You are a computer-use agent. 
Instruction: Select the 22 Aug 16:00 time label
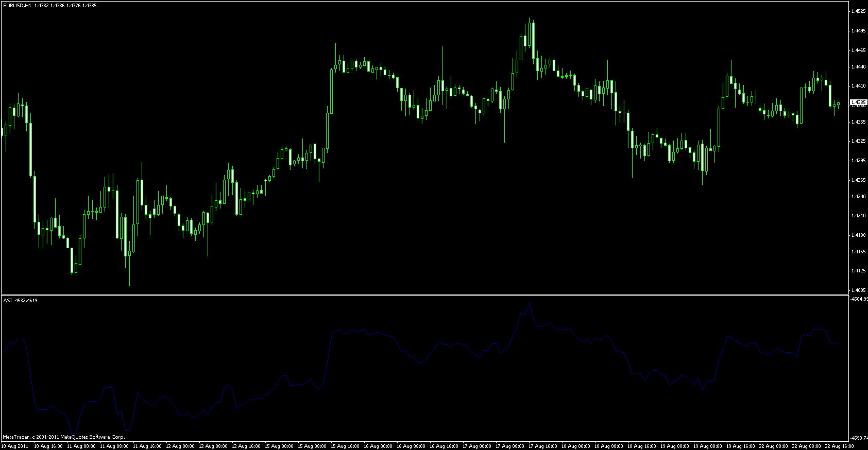[x=839, y=446]
